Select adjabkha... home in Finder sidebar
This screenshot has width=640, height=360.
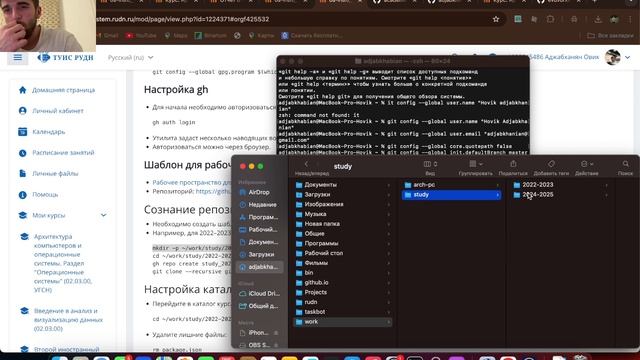(x=259, y=267)
